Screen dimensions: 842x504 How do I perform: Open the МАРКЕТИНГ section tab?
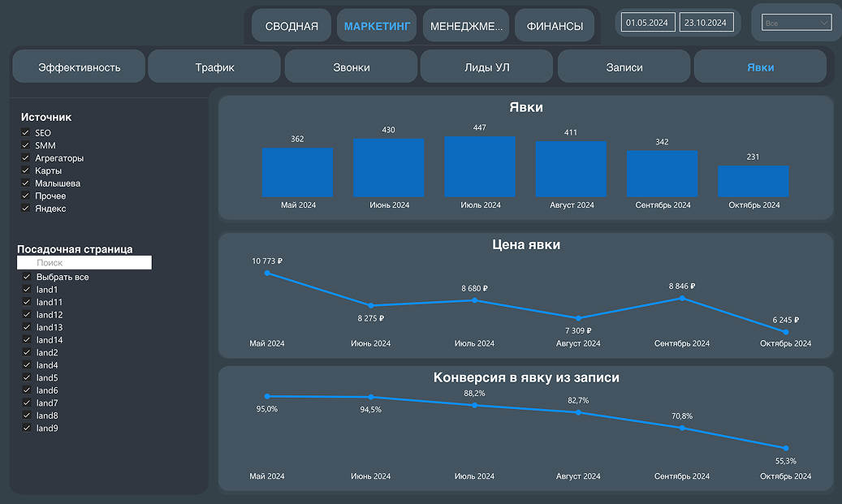click(x=377, y=26)
